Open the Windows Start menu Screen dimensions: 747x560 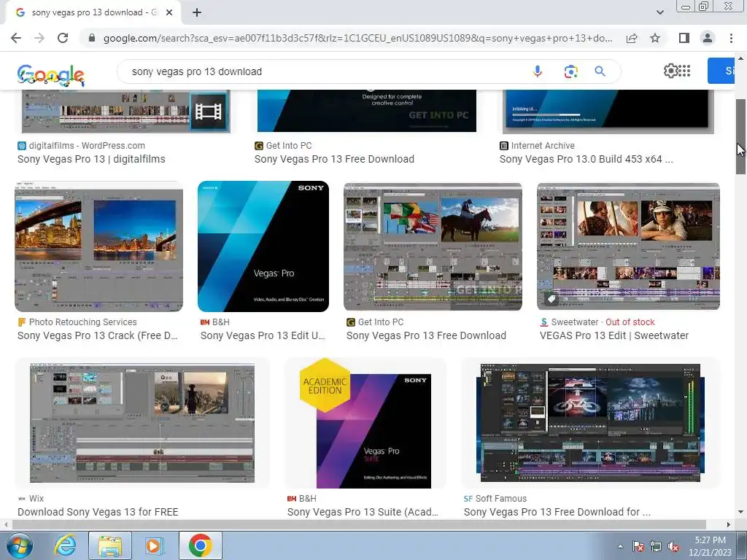tap(20, 545)
